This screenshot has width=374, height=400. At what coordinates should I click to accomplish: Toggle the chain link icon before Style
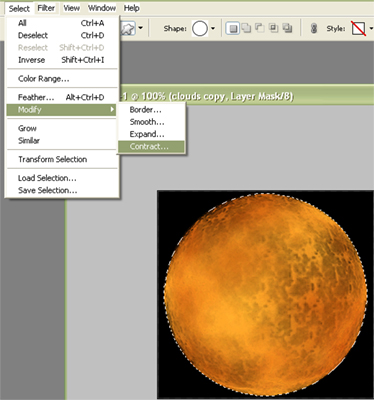[x=313, y=29]
